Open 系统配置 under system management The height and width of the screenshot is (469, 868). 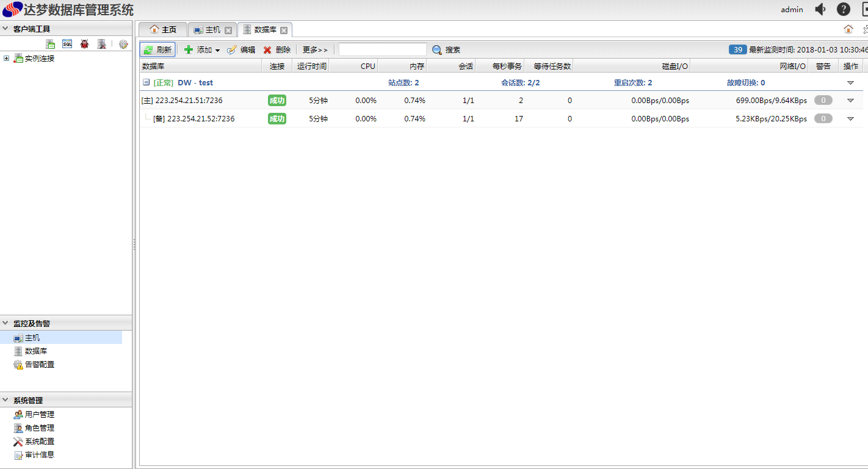tap(39, 442)
